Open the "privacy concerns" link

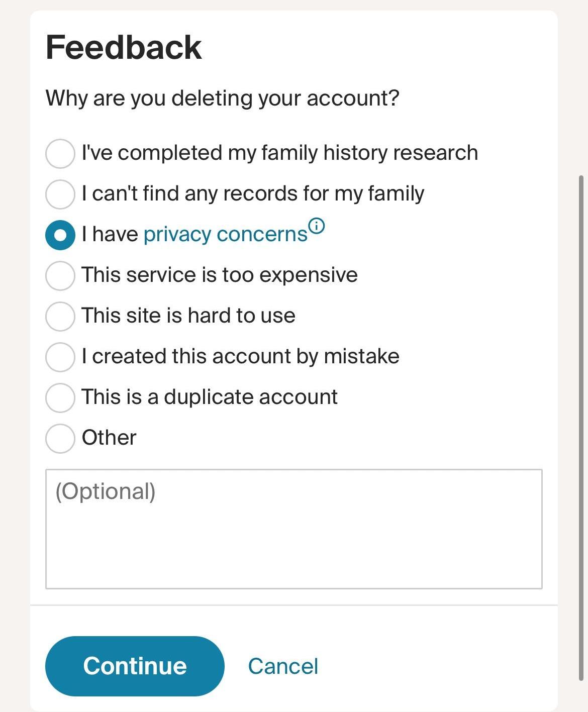pos(225,235)
